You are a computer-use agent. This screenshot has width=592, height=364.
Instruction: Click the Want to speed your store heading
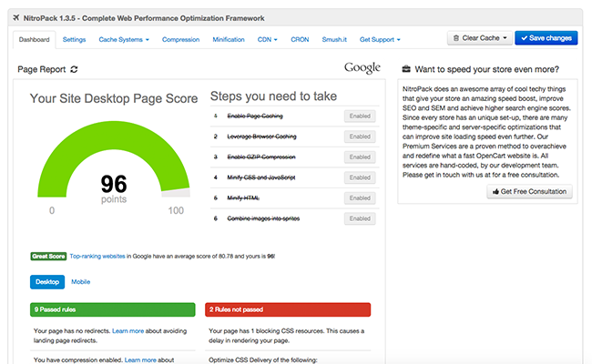[487, 69]
